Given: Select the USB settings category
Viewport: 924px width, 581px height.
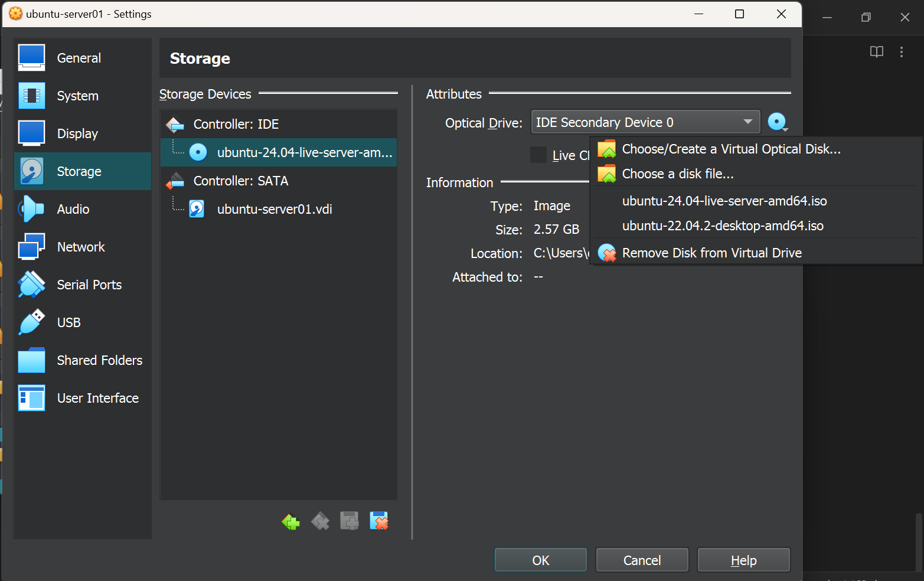Looking at the screenshot, I should point(68,322).
